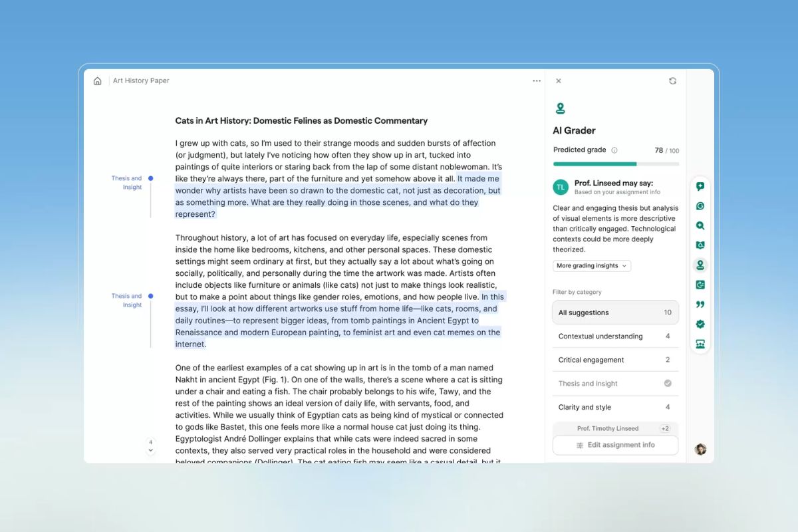798x532 pixels.
Task: Filter suggestions by Critical engagement
Action: point(615,360)
